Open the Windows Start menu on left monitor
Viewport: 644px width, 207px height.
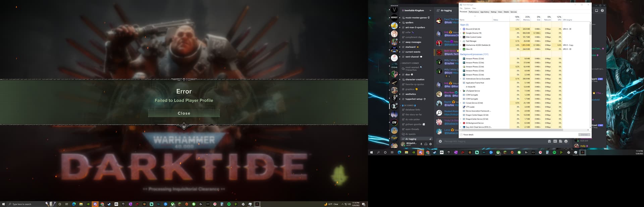pos(3,204)
